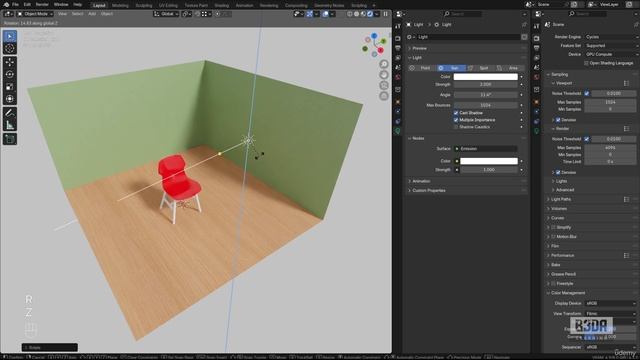Open Feature Set Supported dropdown
The width and height of the screenshot is (640, 360).
point(611,46)
